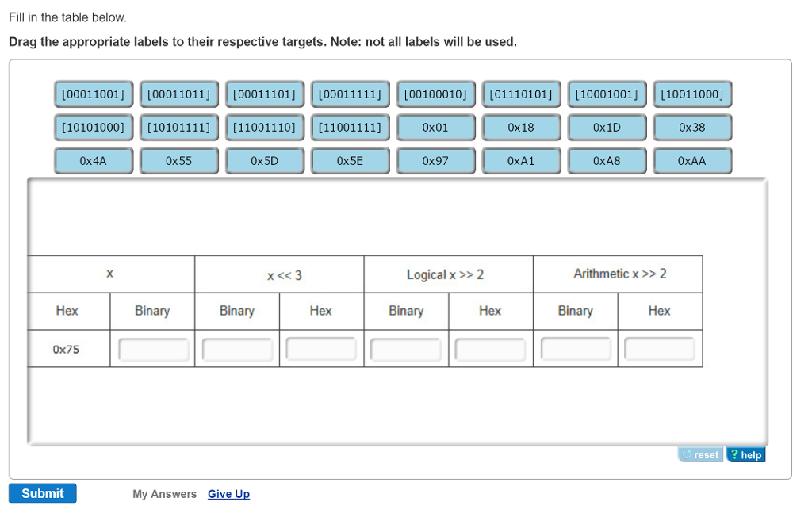This screenshot has height=513, width=812.
Task: Click the Binary answer box under x
Action: coord(151,348)
